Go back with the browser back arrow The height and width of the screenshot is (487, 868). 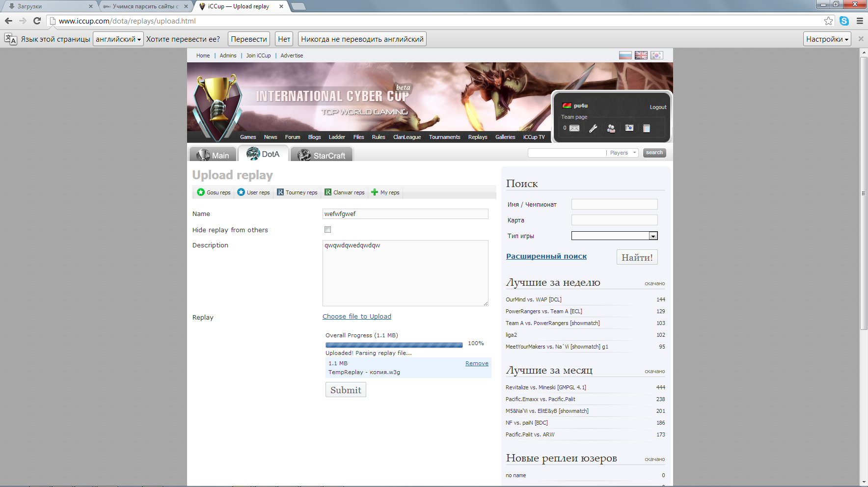coord(8,21)
